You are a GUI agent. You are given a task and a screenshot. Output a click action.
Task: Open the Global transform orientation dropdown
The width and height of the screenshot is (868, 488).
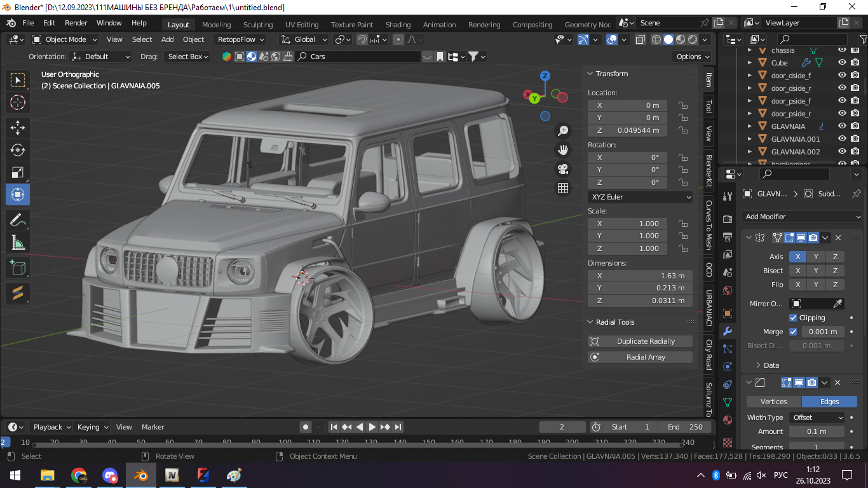pos(304,39)
